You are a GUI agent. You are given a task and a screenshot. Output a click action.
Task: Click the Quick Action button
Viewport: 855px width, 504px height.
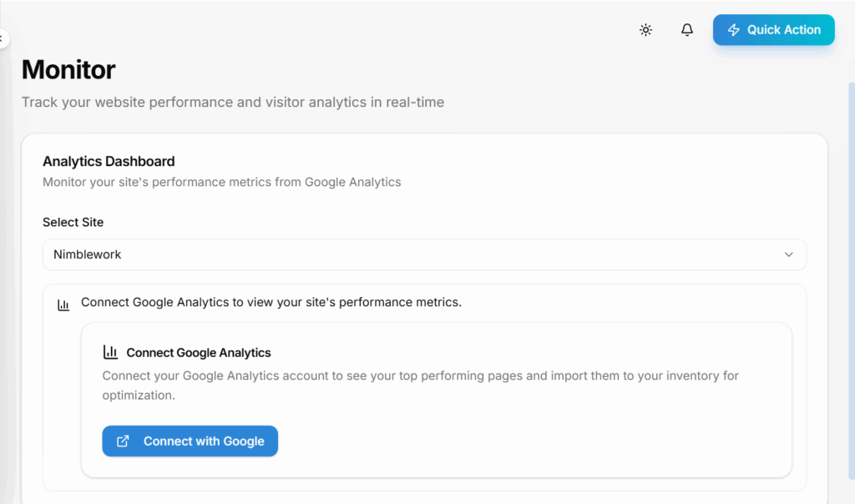pyautogui.click(x=773, y=30)
